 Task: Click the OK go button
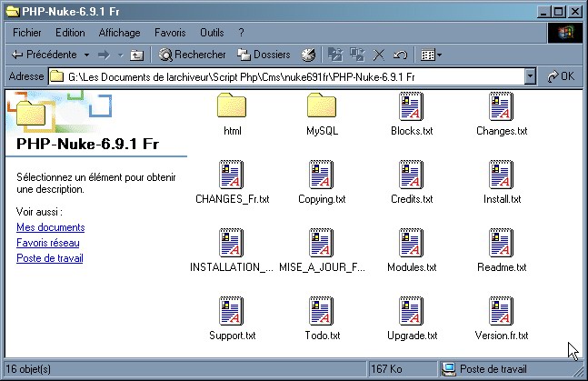[x=561, y=76]
